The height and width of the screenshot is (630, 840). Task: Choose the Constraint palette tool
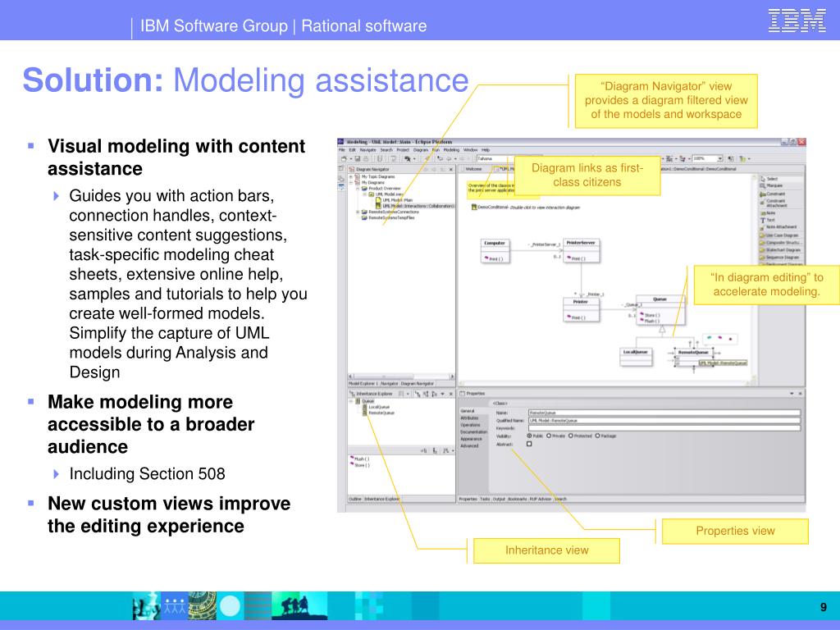click(773, 194)
